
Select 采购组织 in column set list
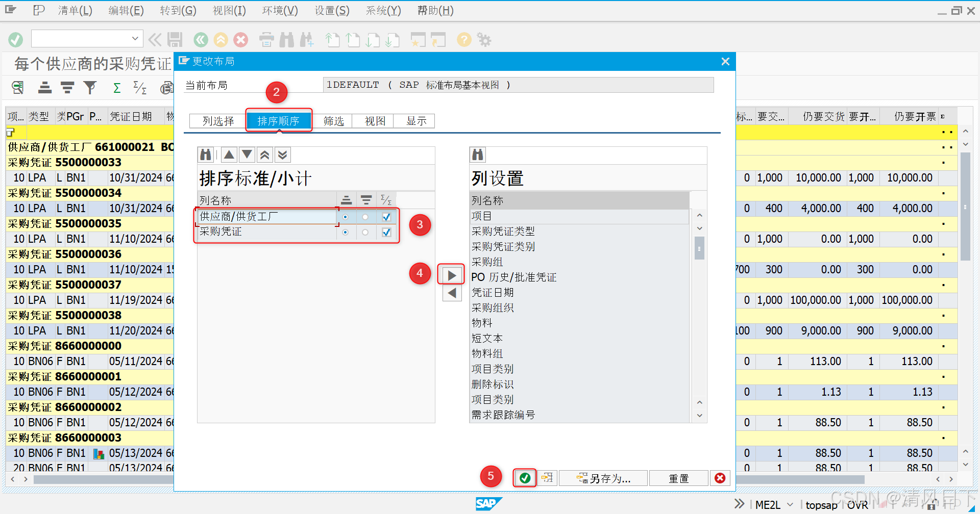click(x=579, y=307)
